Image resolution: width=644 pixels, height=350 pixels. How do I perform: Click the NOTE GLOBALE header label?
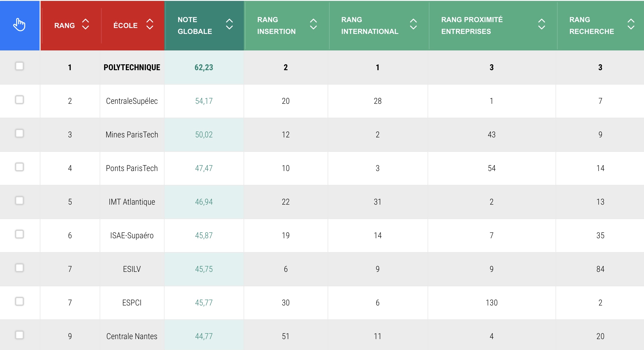tap(195, 25)
